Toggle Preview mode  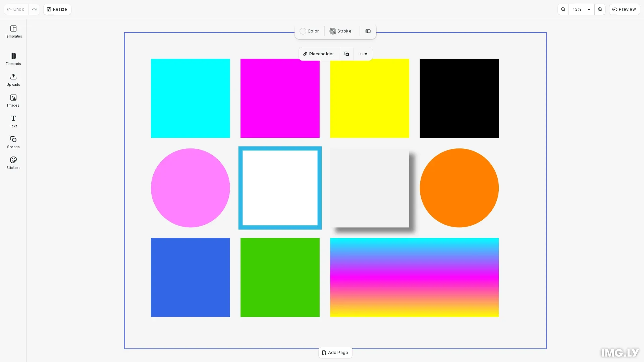(624, 9)
